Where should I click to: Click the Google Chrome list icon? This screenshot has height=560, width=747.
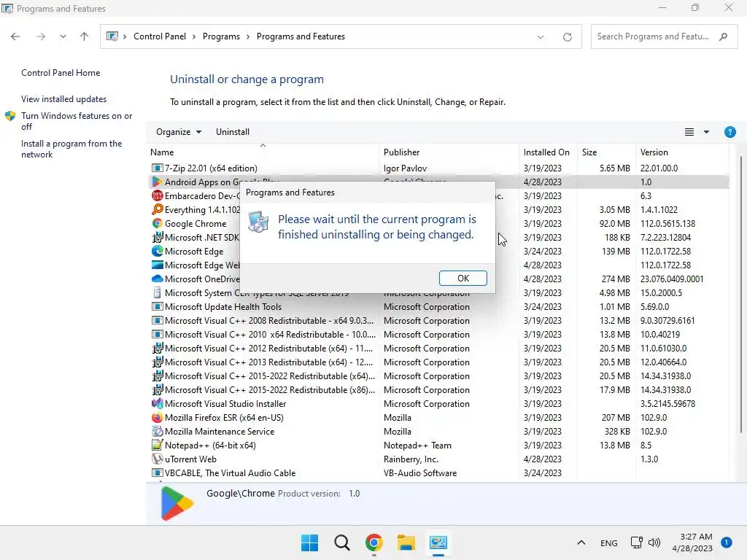pyautogui.click(x=157, y=223)
